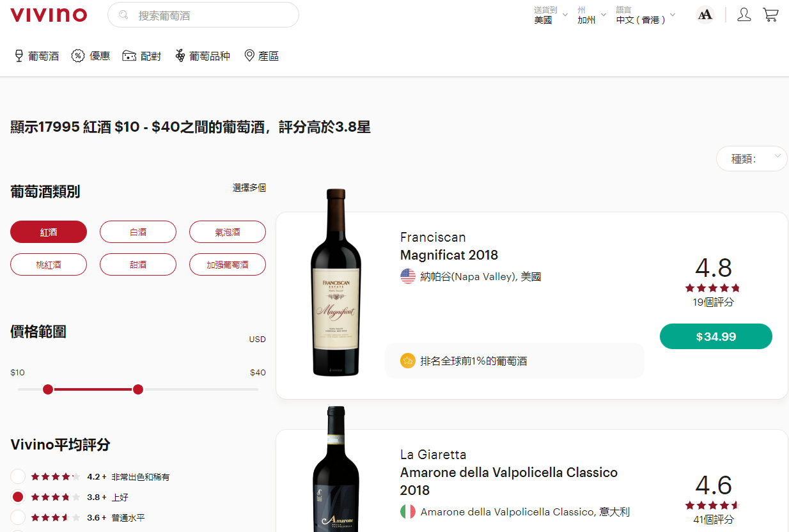Open the user account profile icon
The height and width of the screenshot is (532, 789).
click(744, 15)
